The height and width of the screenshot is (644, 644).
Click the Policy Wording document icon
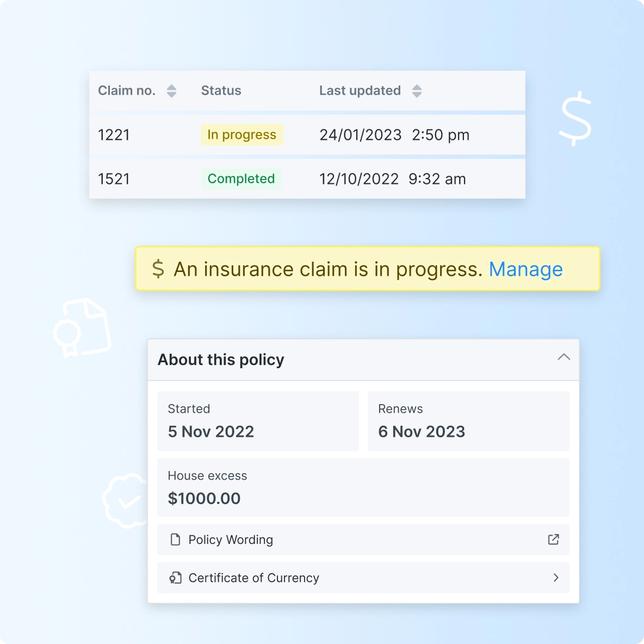(x=175, y=540)
